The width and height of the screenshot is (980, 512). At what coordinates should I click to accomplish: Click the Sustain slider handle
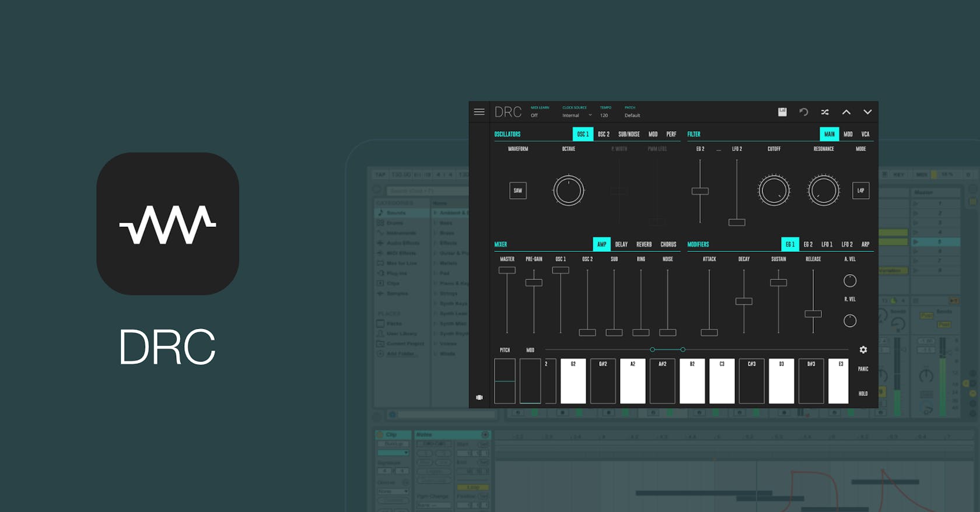coord(779,283)
